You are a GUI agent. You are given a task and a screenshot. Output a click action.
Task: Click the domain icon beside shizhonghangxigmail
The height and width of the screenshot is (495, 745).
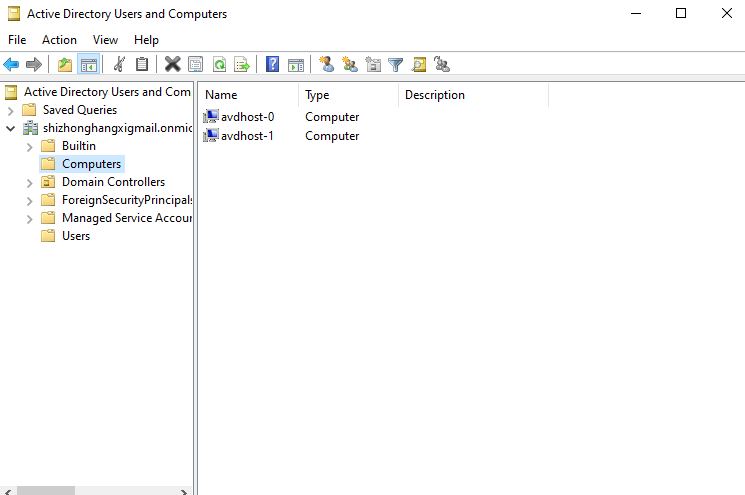coord(30,128)
